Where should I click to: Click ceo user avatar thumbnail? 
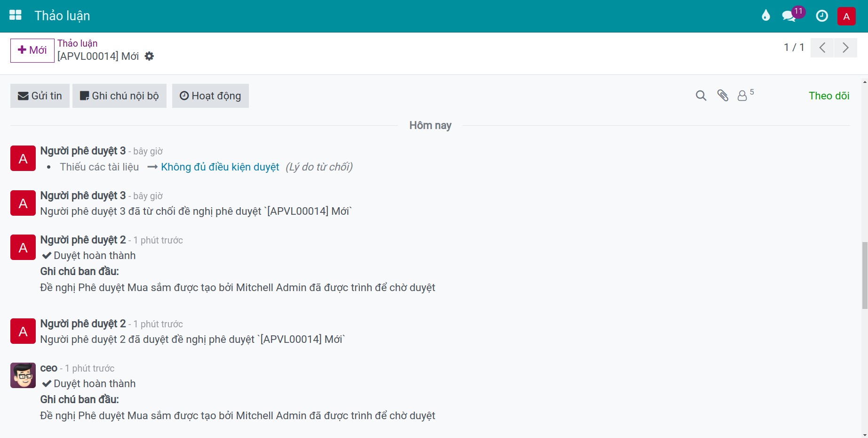[x=23, y=375]
